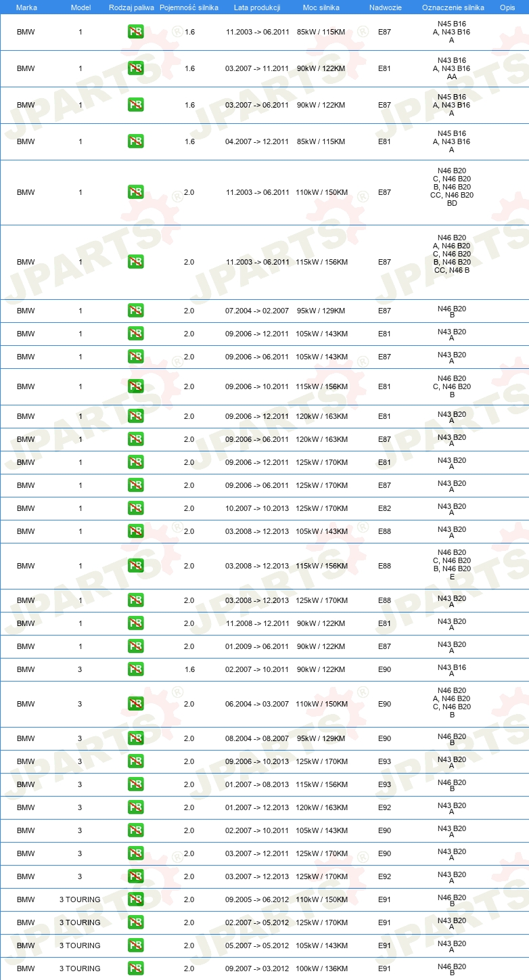Click fuel icon in BMW 1 E87 115kW/156KM row
Image resolution: width=529 pixels, height=980 pixels.
point(135,262)
